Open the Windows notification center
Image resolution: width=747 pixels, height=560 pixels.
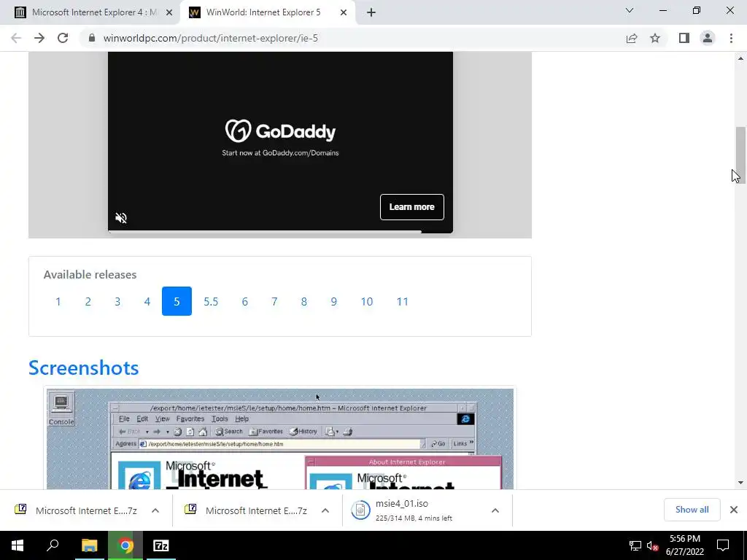point(723,545)
